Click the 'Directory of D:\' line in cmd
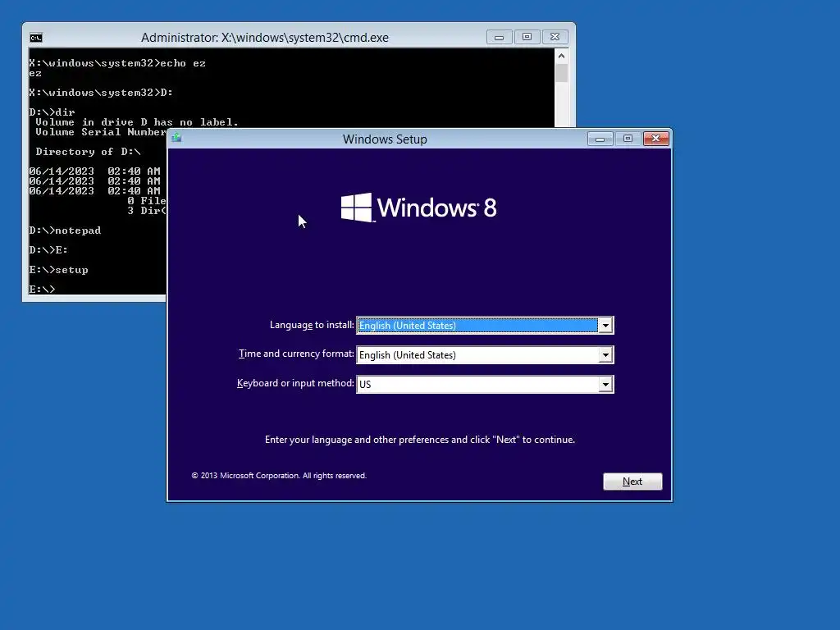This screenshot has height=630, width=840. click(x=88, y=152)
